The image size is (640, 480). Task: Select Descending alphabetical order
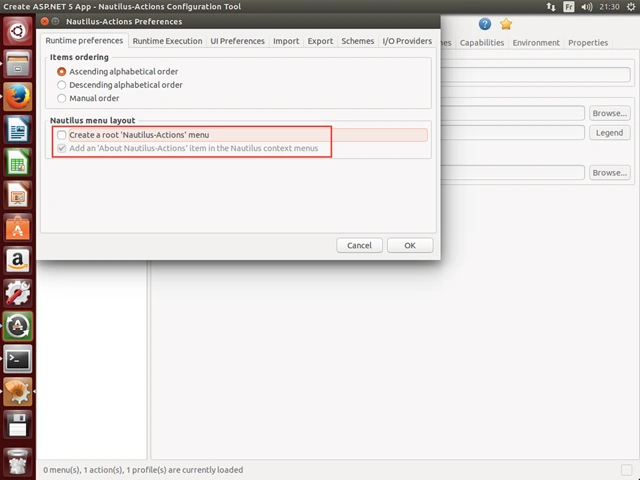pyautogui.click(x=120, y=85)
